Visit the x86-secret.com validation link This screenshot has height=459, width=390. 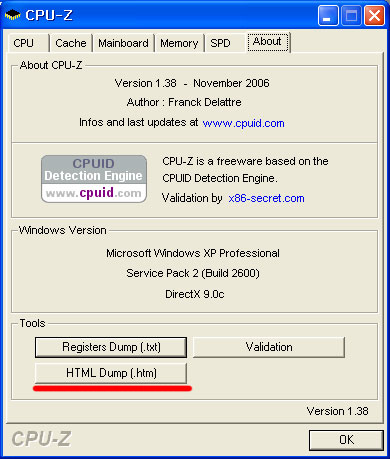tap(266, 198)
